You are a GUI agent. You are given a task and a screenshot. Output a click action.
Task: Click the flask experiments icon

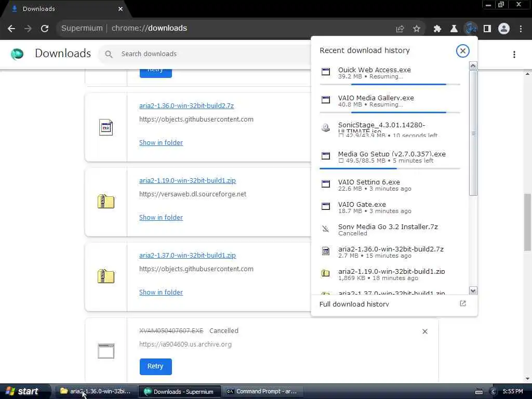454,29
